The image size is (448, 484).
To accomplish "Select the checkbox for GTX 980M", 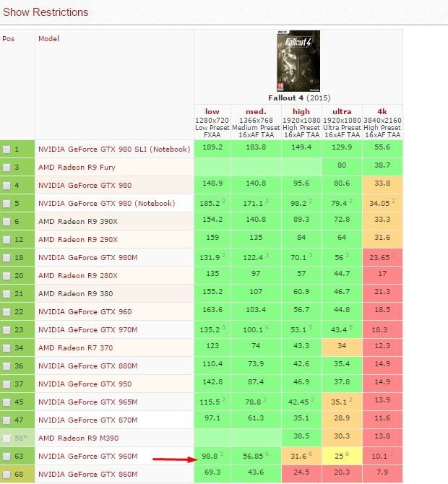I will click(7, 258).
